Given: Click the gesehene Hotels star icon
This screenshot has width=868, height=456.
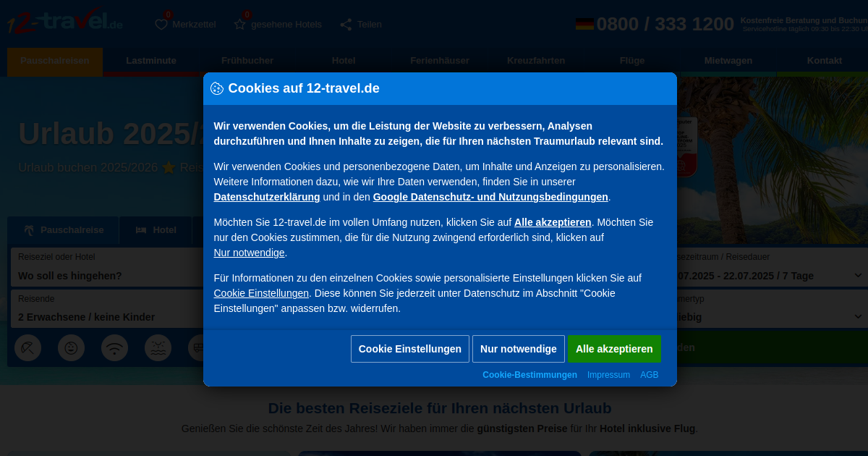Looking at the screenshot, I should pos(240,25).
